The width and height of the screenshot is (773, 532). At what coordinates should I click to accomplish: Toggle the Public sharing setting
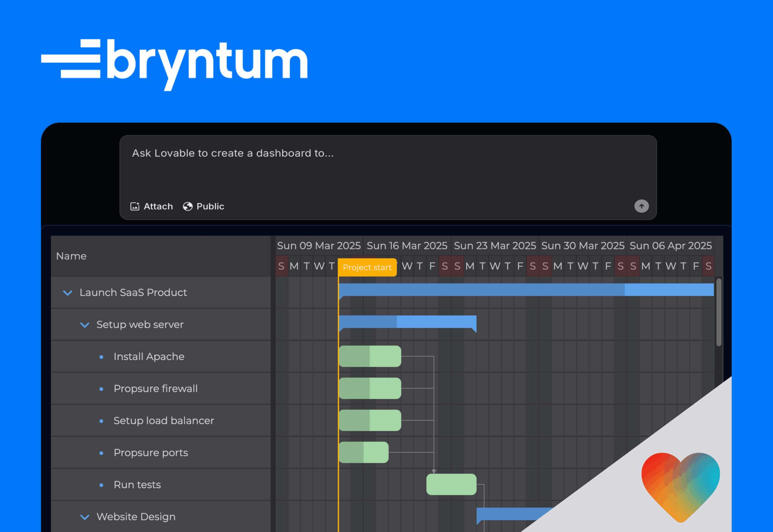click(203, 206)
